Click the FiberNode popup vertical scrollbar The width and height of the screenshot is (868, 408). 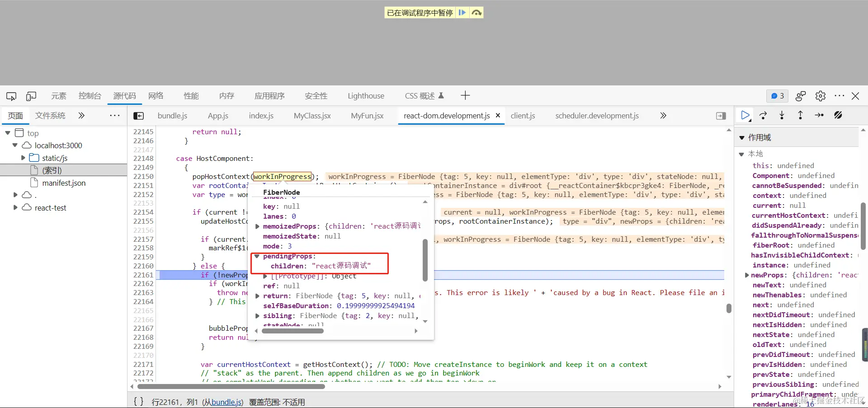pos(425,260)
